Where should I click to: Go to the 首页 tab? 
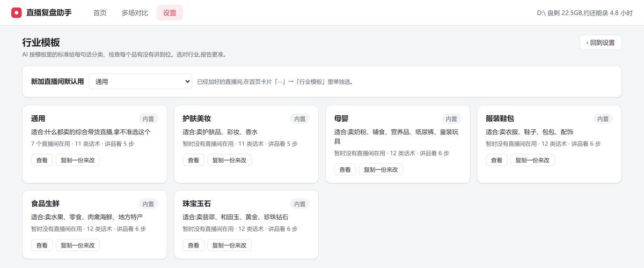point(100,13)
